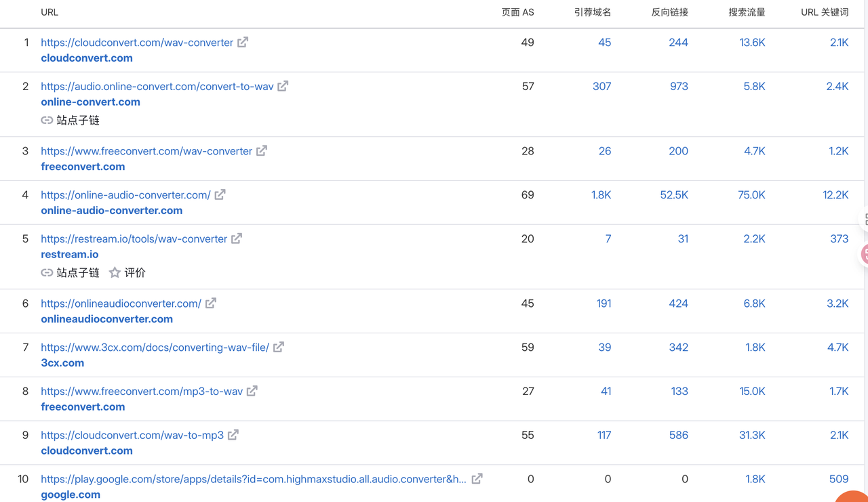
Task: Open the cloudconvert.com domain link in row 1
Action: click(87, 58)
